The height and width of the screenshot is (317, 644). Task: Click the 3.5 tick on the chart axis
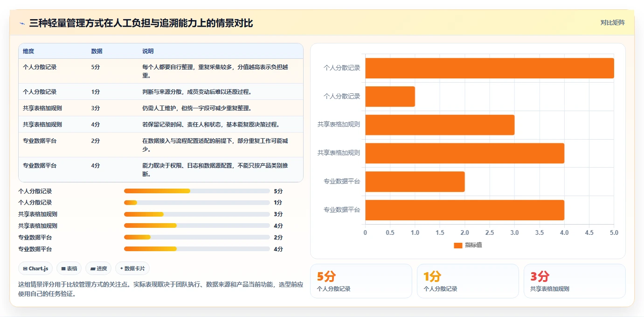540,232
